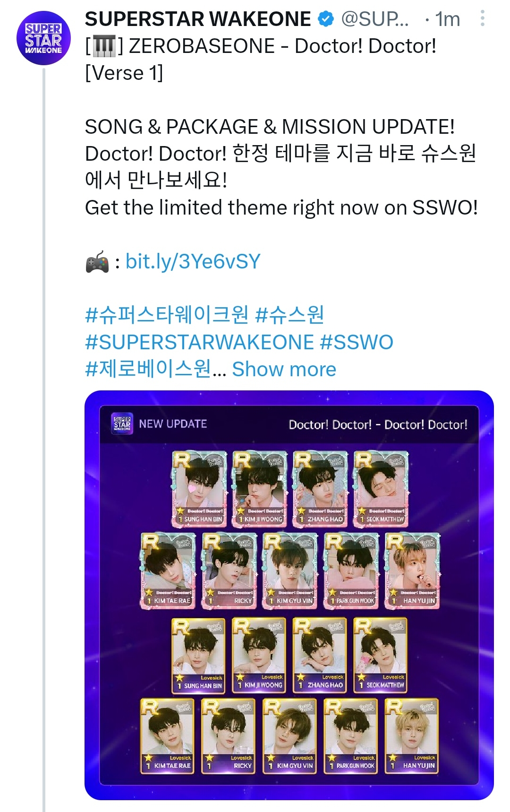Open the NEW UPDATE card image
Image resolution: width=510 pixels, height=812 pixels.
coord(289,595)
